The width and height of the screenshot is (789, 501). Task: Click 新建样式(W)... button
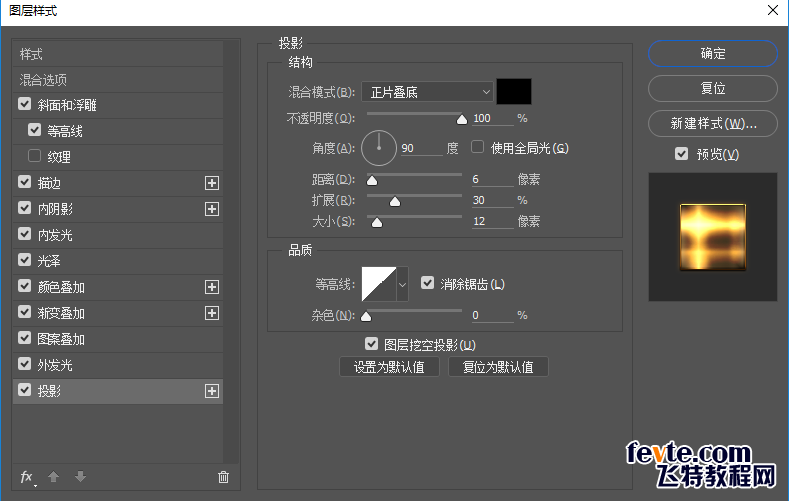(713, 123)
